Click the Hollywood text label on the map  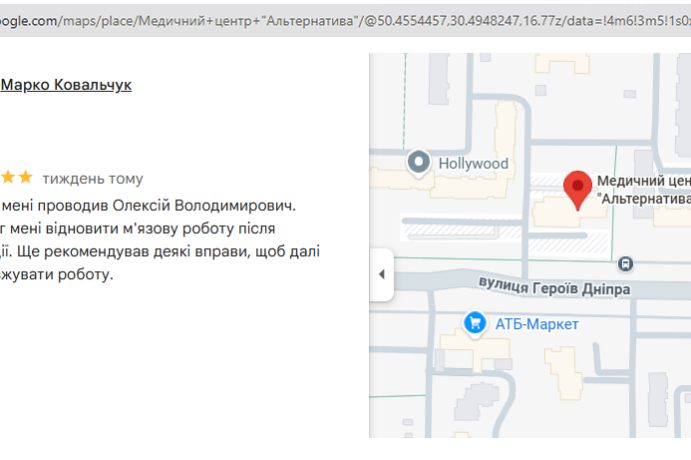pyautogui.click(x=473, y=163)
